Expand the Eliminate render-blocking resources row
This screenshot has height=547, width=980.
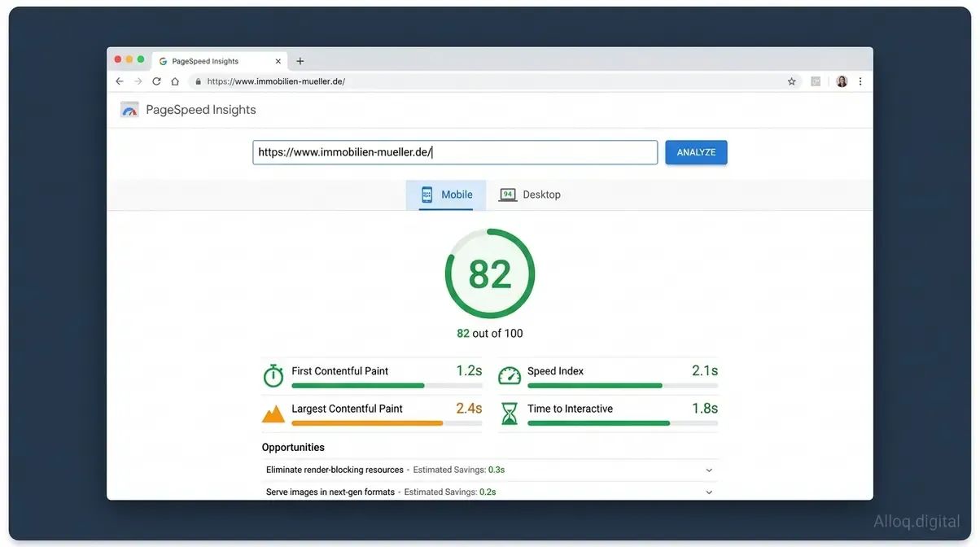pyautogui.click(x=490, y=470)
